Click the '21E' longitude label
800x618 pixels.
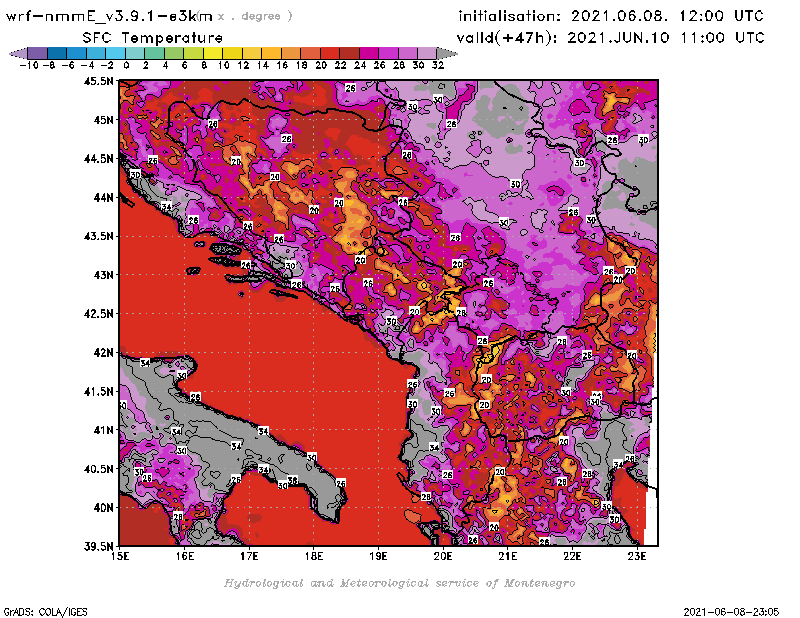pyautogui.click(x=508, y=556)
